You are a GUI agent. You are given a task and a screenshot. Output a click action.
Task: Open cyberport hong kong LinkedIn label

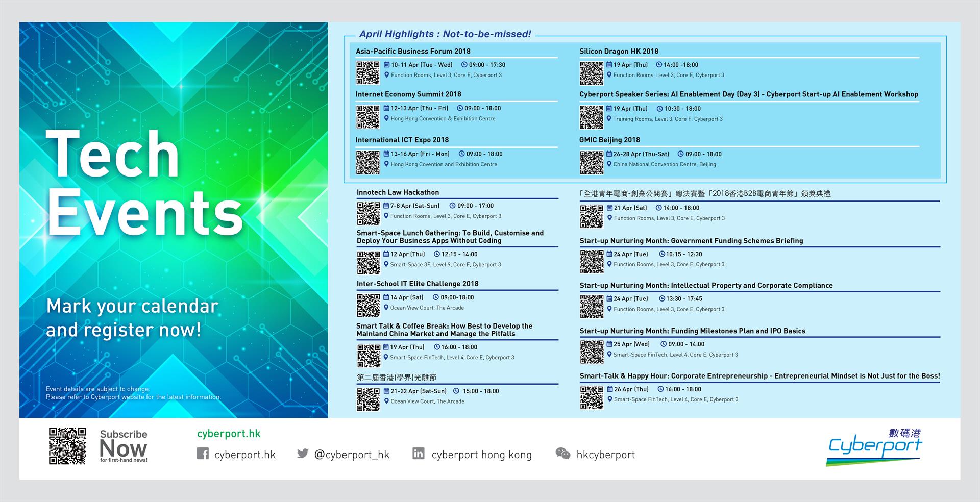pos(482,455)
